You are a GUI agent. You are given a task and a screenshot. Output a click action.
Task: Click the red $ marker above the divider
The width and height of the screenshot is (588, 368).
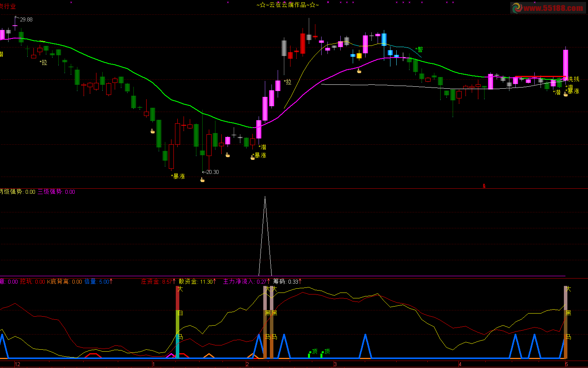[484, 186]
